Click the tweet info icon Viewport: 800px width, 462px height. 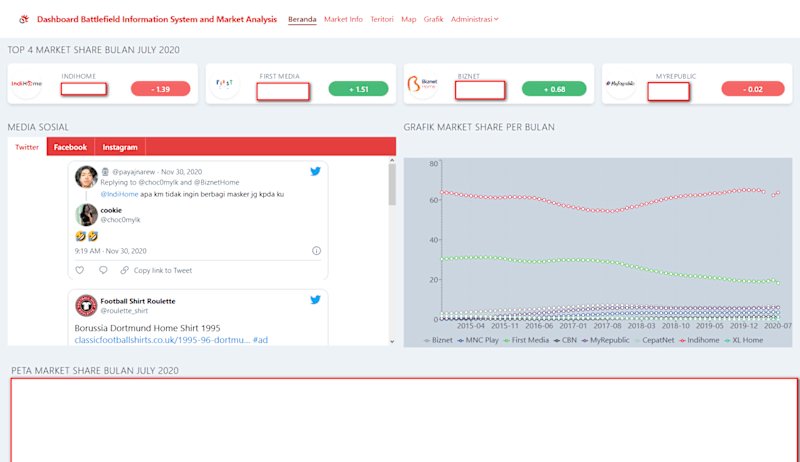[x=316, y=251]
